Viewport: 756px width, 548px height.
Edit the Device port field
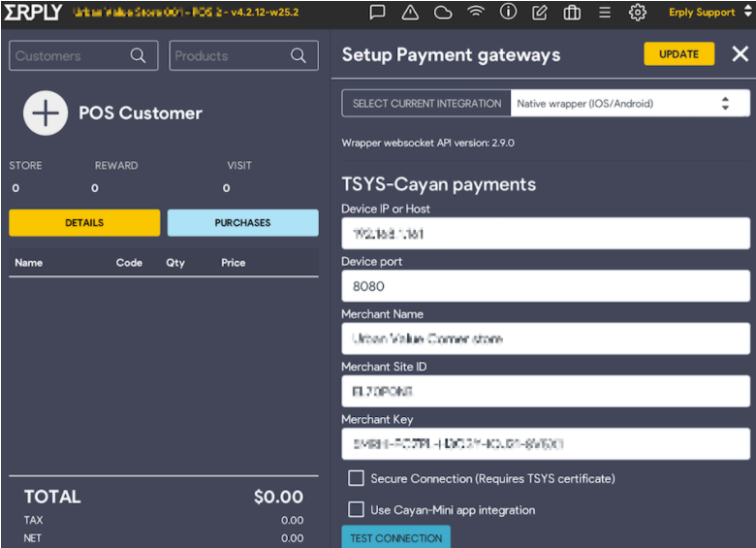coord(546,286)
